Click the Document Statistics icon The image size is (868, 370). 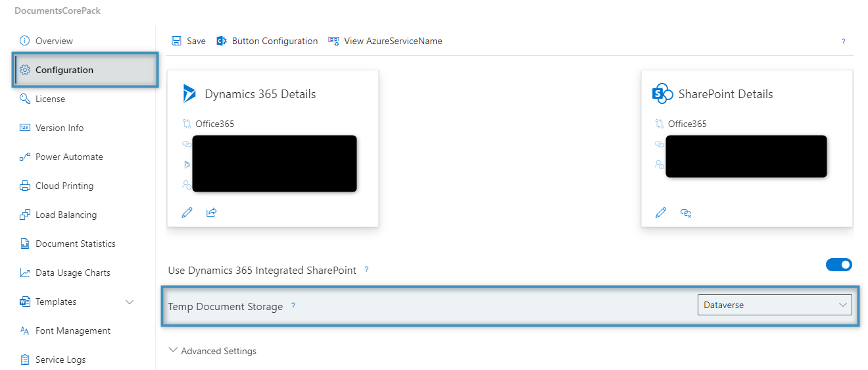click(25, 244)
